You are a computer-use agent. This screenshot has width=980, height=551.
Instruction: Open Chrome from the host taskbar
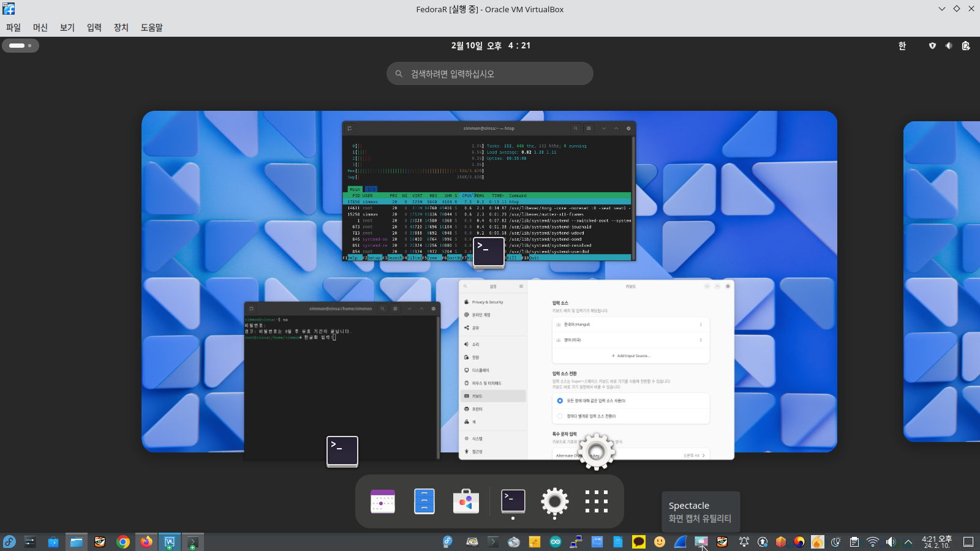coord(123,542)
